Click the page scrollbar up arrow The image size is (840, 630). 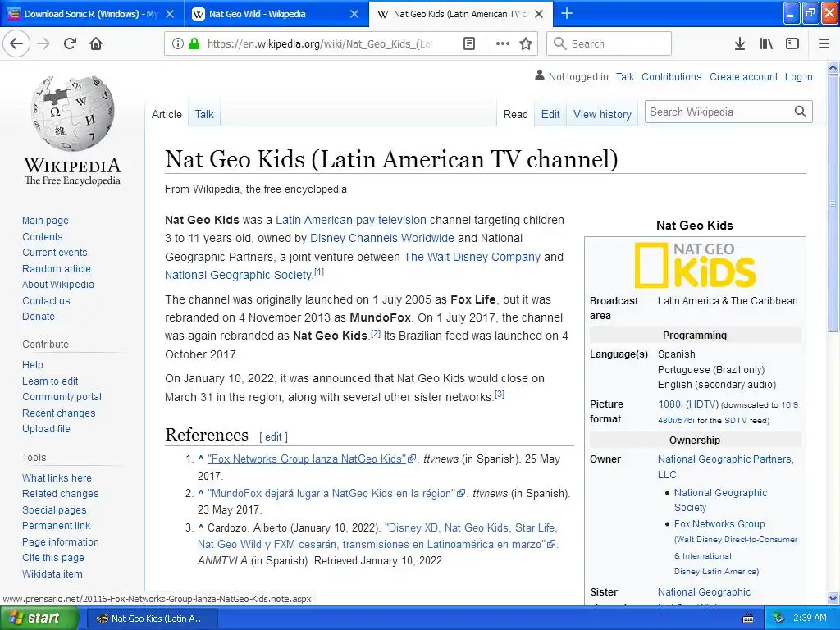coord(833,67)
